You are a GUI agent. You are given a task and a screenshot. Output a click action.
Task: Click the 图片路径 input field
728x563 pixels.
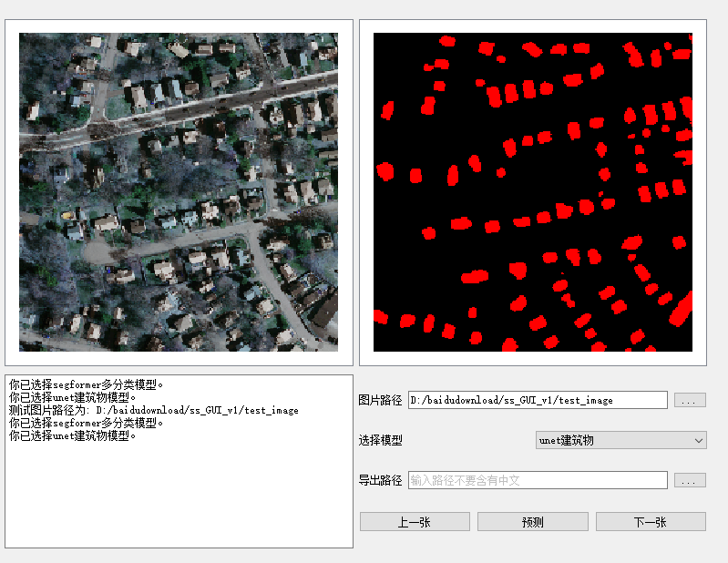538,400
